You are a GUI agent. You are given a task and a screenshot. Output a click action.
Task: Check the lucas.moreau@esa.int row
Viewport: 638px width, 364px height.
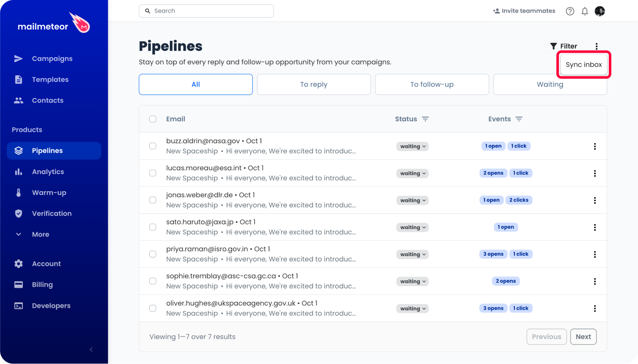pos(153,173)
